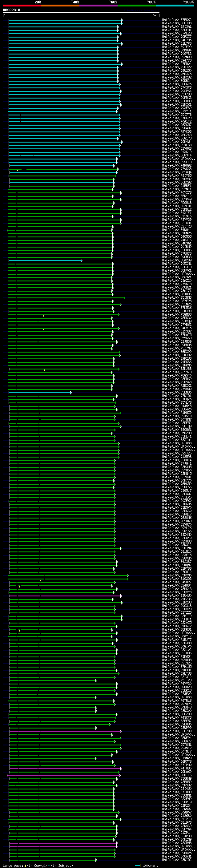Open hit UniRef100_B3GEM1
197x868 pixels.
177,30
